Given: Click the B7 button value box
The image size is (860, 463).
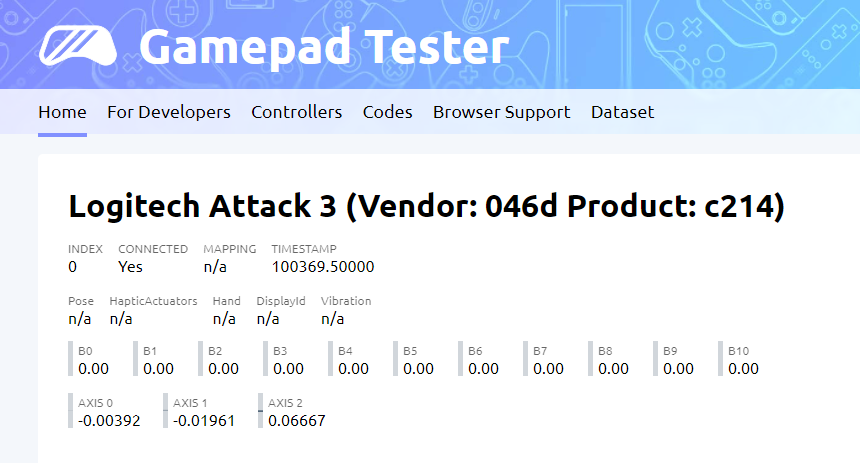Looking at the screenshot, I should [547, 360].
